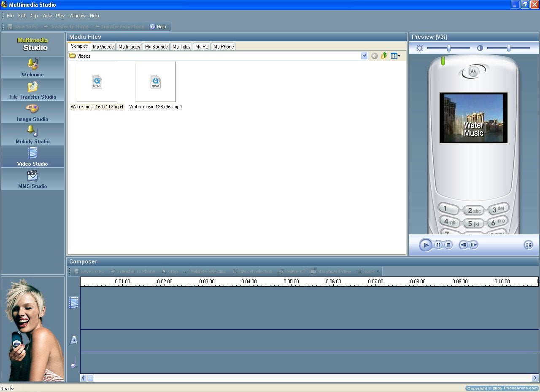
Task: Click Transfer To Phone in top toolbar
Action: coord(66,27)
